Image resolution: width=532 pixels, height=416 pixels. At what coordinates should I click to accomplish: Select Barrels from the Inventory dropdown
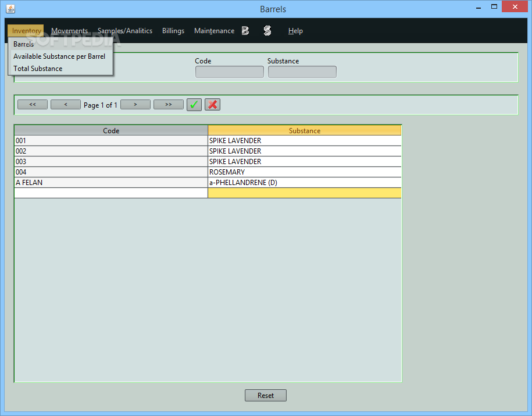(60, 44)
